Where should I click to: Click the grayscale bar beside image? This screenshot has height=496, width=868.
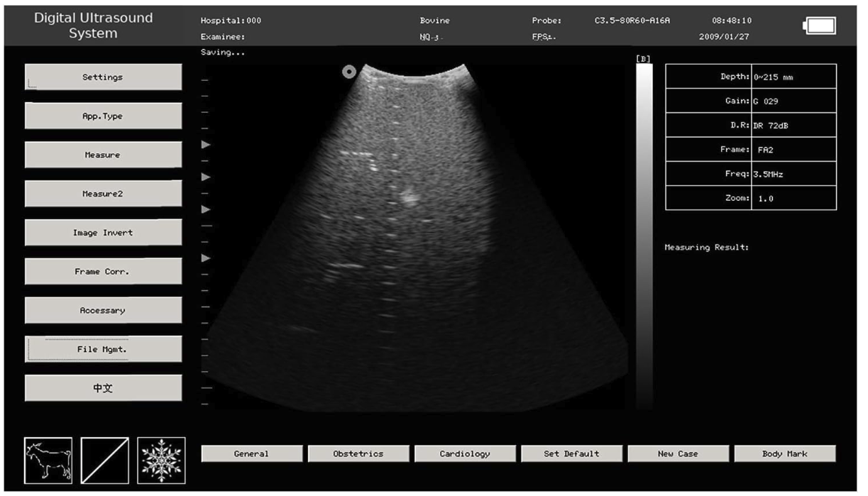point(644,236)
